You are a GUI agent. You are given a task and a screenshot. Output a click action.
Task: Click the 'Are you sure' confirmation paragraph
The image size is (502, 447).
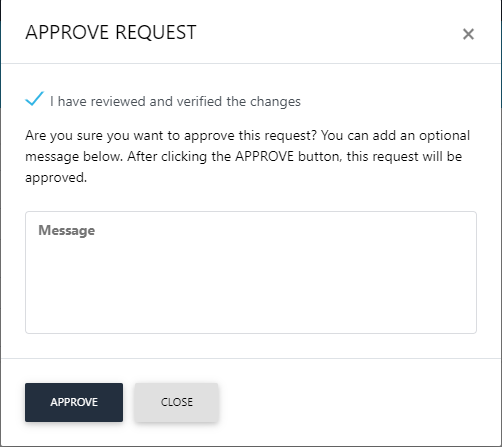coord(248,156)
